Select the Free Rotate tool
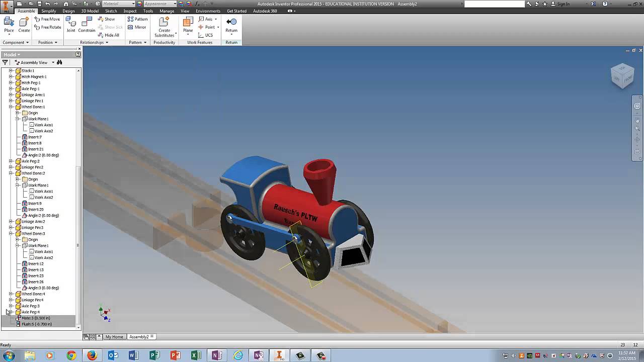The image size is (644, 362). click(47, 27)
